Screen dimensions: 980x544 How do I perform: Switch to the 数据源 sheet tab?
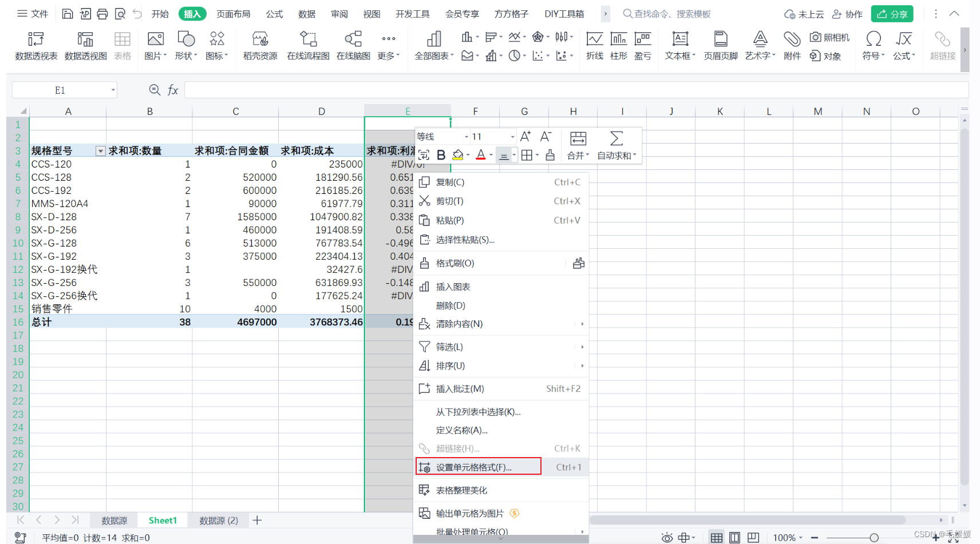[x=114, y=521]
